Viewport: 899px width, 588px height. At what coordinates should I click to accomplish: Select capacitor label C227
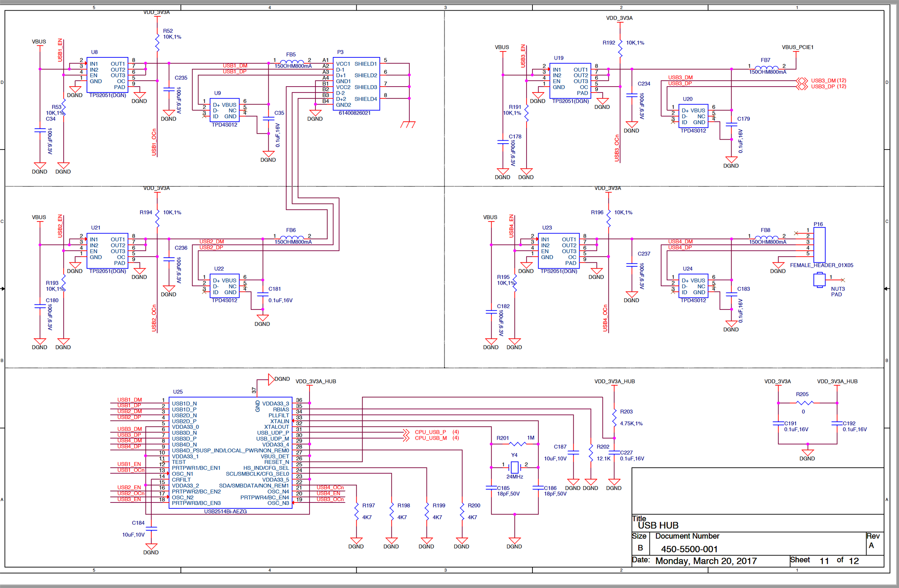click(x=626, y=452)
